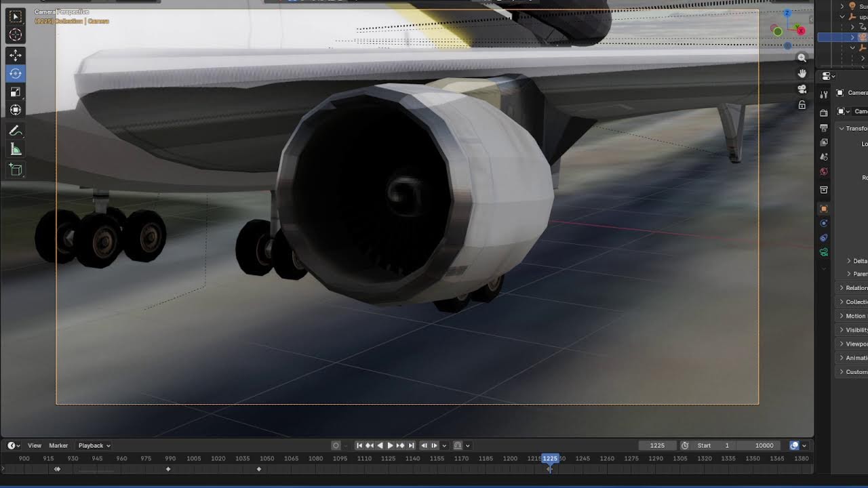868x488 pixels.
Task: Open auto keyframing options dropdown
Action: coord(345,445)
